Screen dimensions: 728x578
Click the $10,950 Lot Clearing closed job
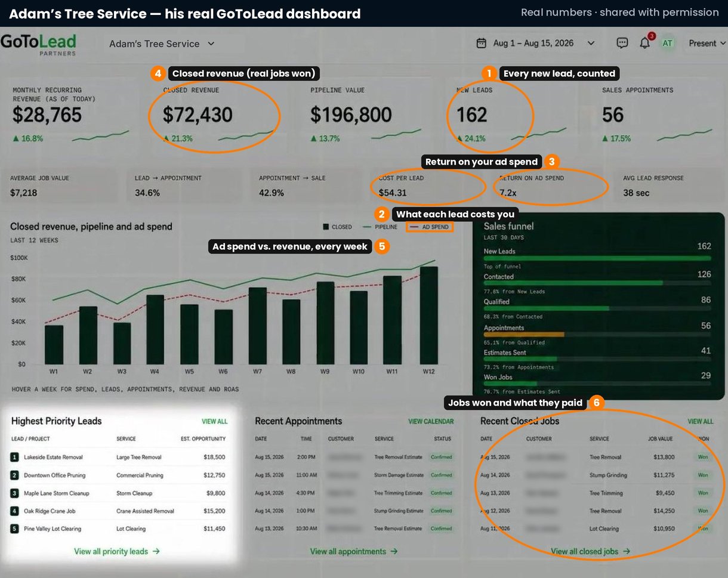597,528
